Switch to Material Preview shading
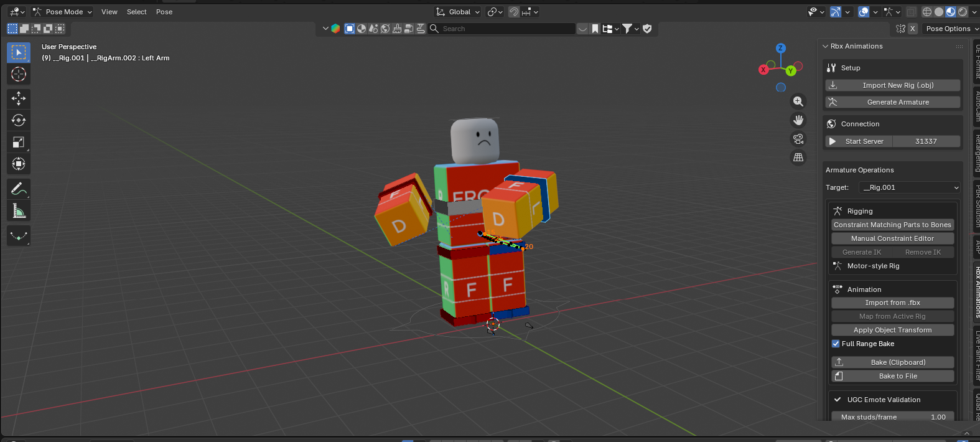This screenshot has width=980, height=442. click(951, 12)
